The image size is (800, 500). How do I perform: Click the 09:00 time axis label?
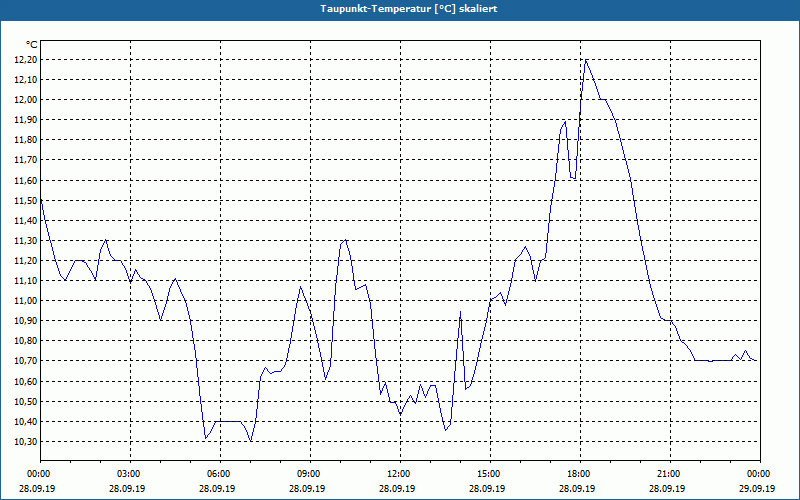310,474
